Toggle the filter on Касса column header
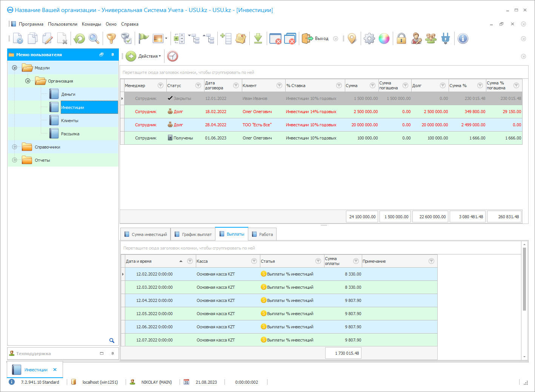This screenshot has width=535, height=392. [254, 261]
